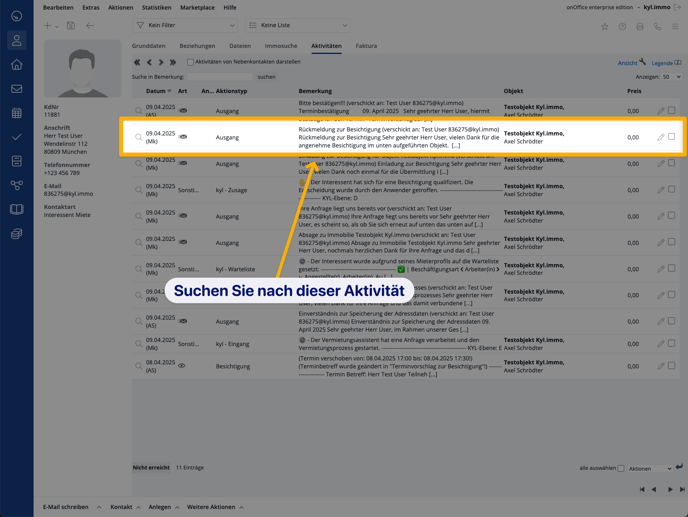The height and width of the screenshot is (517, 688).
Task: Switch to the Faktura tab
Action: click(366, 46)
